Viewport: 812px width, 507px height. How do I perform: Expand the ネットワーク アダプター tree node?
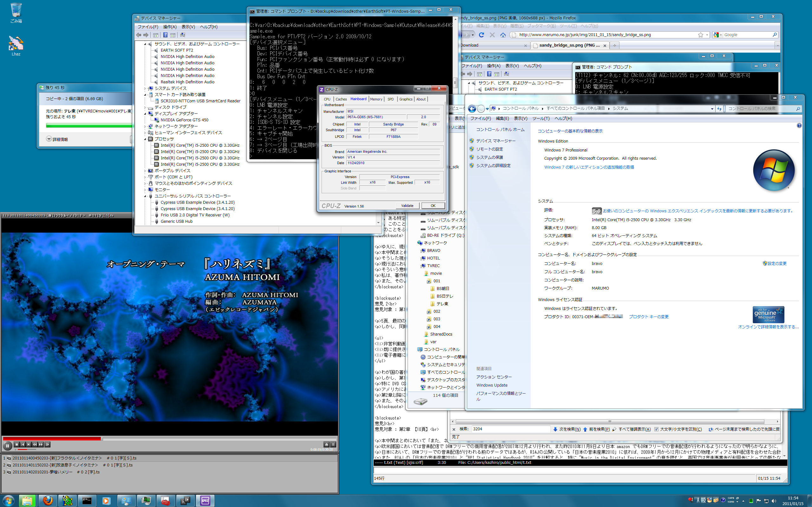pyautogui.click(x=145, y=126)
